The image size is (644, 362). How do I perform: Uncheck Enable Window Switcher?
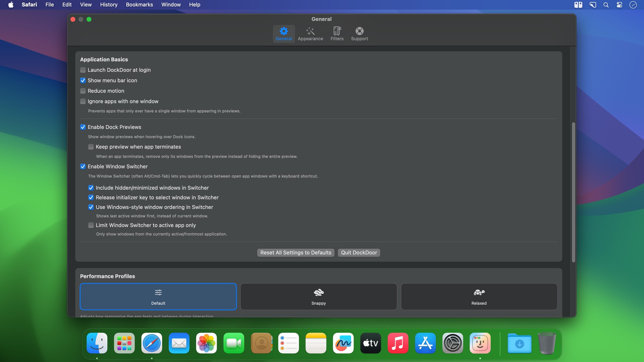(x=83, y=166)
